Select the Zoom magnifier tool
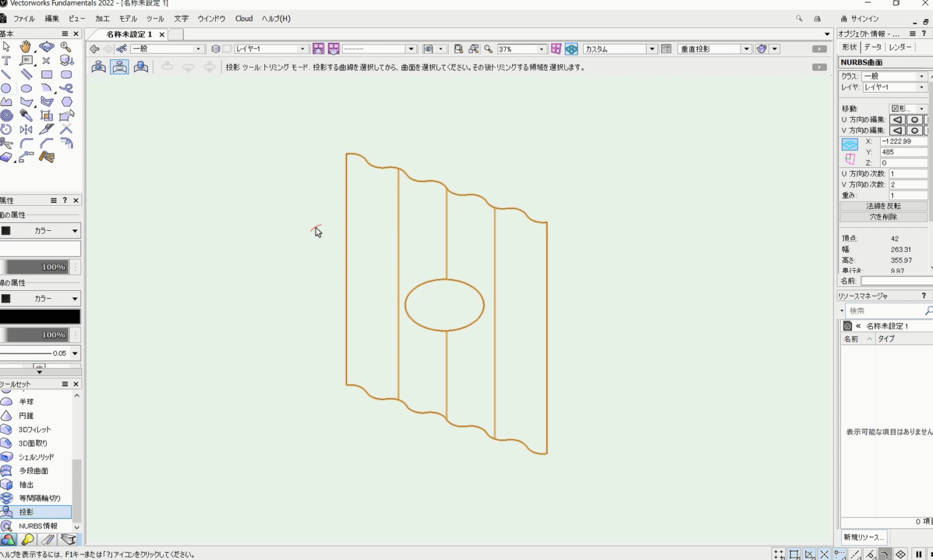Viewport: 933px width, 560px height. pos(66,47)
